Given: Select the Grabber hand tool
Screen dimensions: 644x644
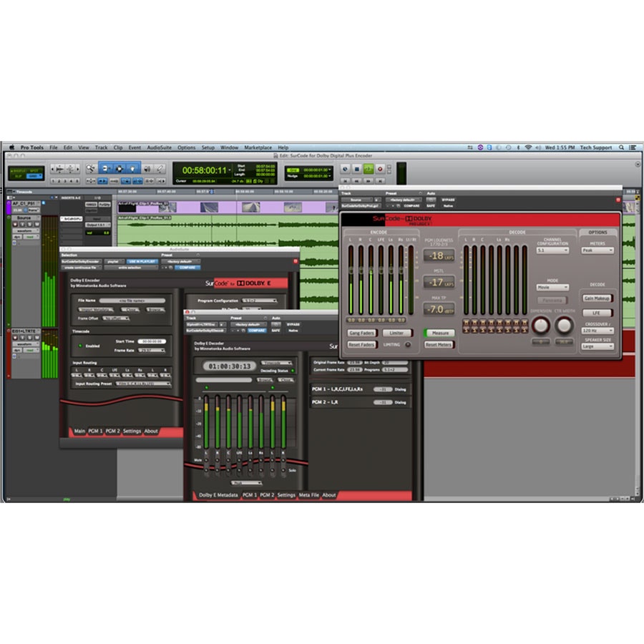Looking at the screenshot, I should [132, 168].
